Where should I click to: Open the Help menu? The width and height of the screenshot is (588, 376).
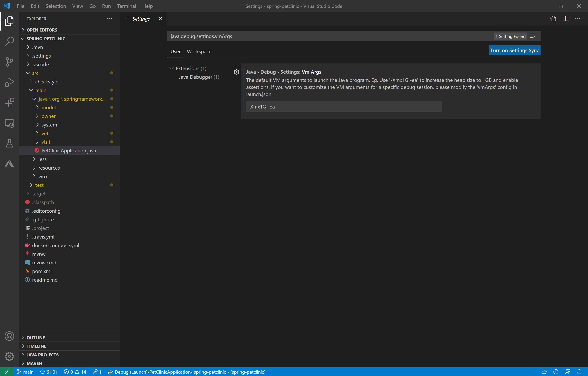(148, 6)
